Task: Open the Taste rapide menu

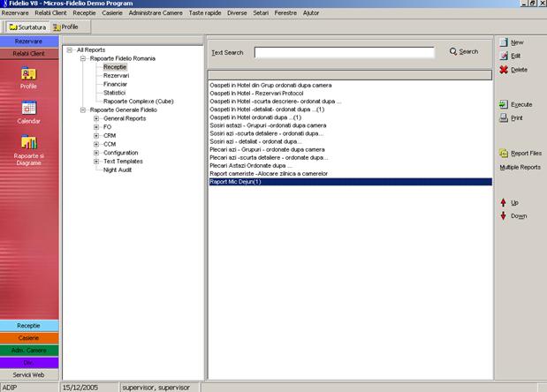Action: [205, 13]
